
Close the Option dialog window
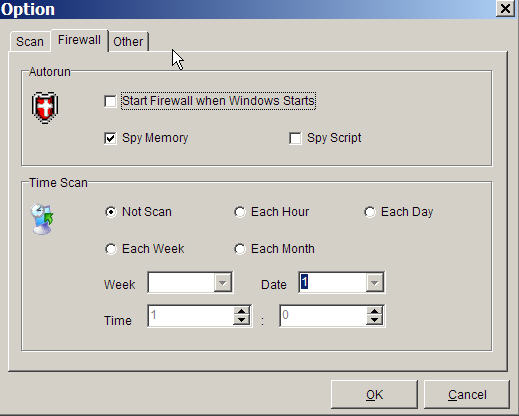(x=505, y=8)
